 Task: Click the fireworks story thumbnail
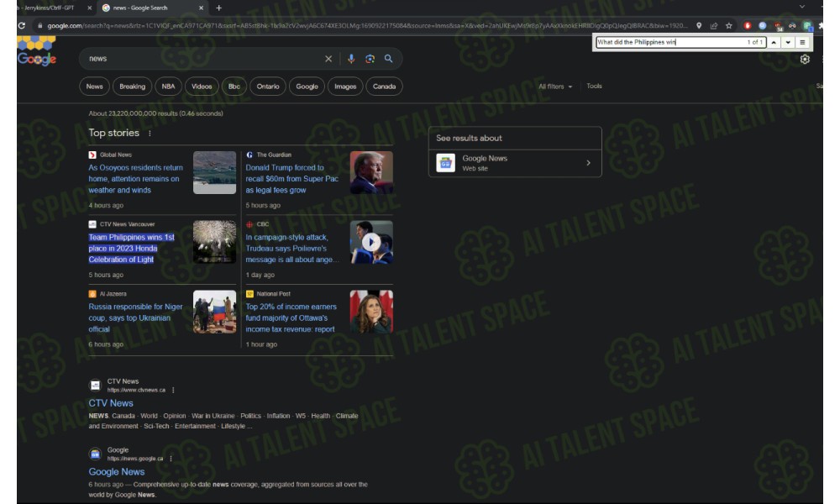point(214,242)
